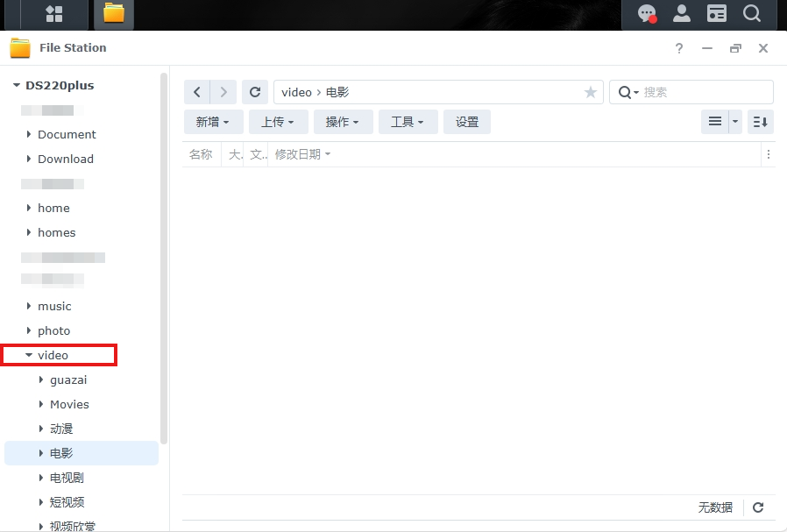Image resolution: width=787 pixels, height=532 pixels.
Task: Open the widgets panel icon
Action: pyautogui.click(x=717, y=14)
